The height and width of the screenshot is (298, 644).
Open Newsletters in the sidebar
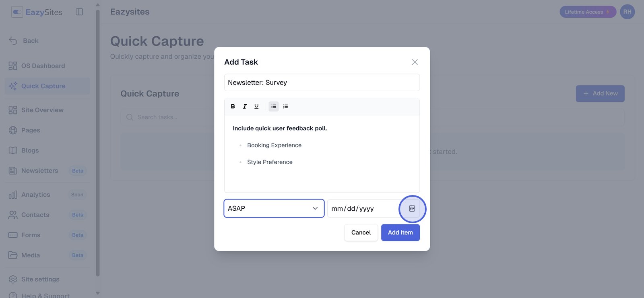(39, 171)
